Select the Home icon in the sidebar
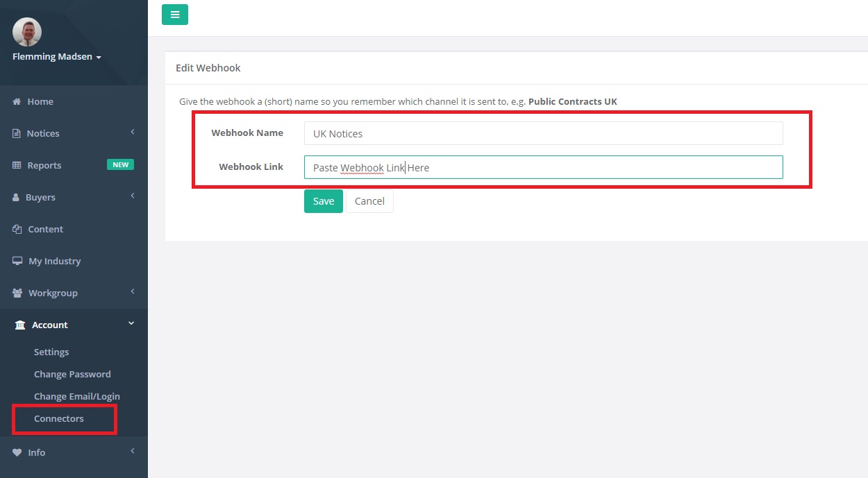 pyautogui.click(x=16, y=101)
